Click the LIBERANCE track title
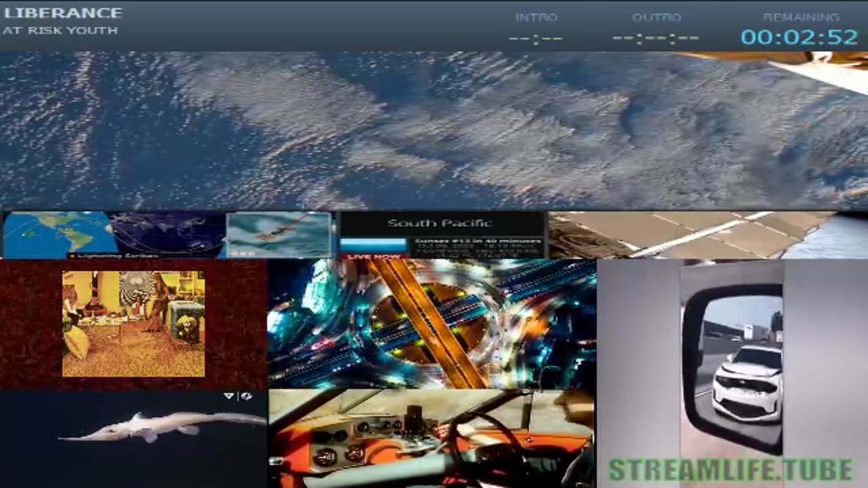 (63, 13)
